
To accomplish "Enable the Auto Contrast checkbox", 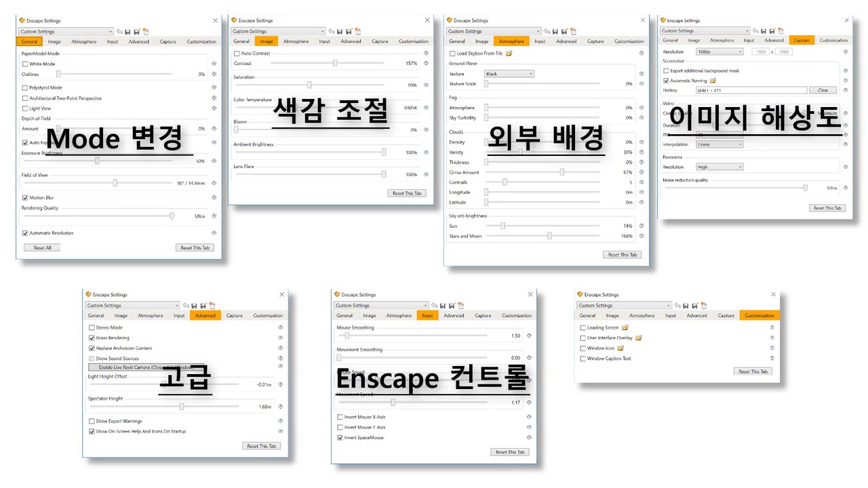I will pyautogui.click(x=237, y=53).
